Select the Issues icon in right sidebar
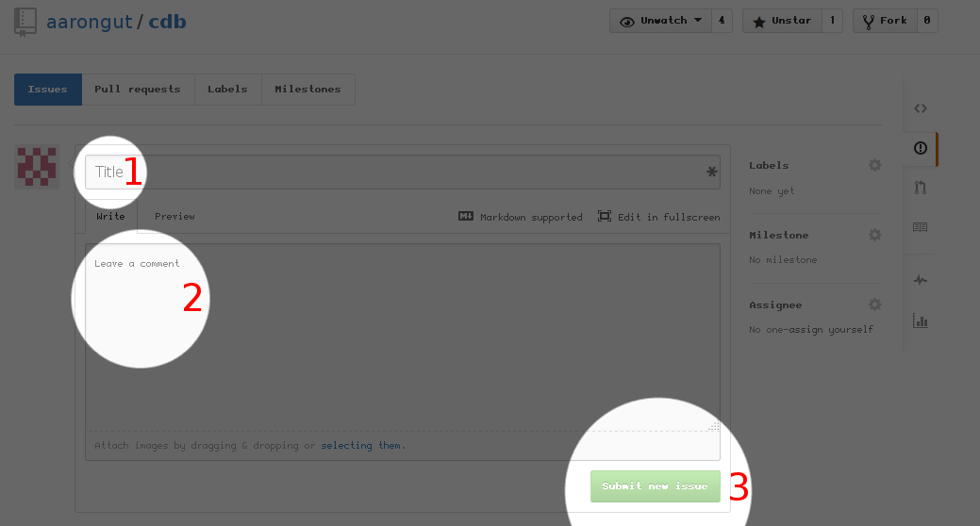Screen dimensions: 980x526 (920, 148)
